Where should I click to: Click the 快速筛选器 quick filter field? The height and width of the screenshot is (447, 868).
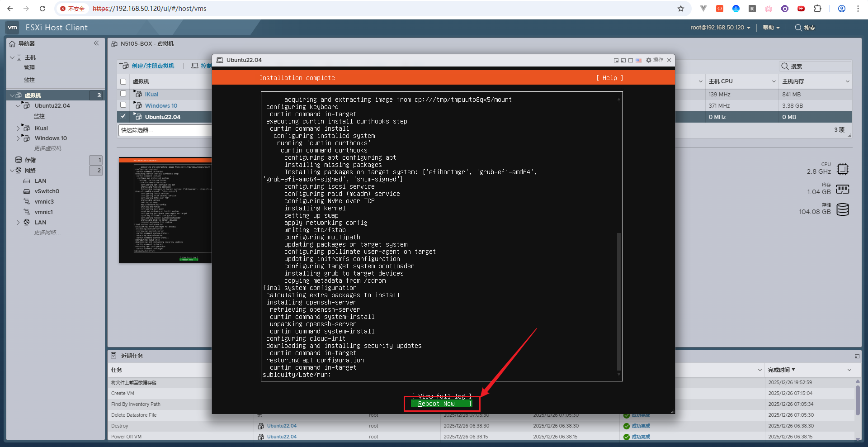click(x=165, y=130)
